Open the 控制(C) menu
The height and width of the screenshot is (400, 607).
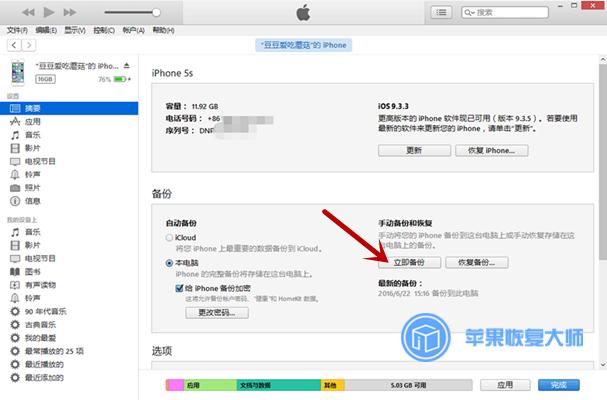click(x=104, y=30)
